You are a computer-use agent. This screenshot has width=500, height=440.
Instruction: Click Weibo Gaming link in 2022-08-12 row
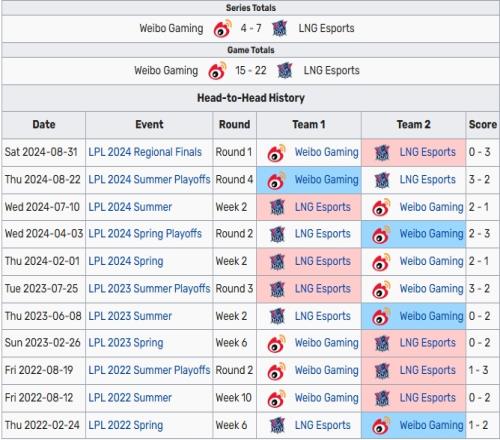click(327, 398)
